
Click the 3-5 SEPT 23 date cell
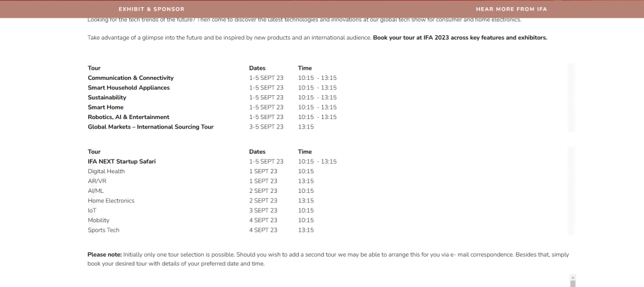[x=266, y=127]
